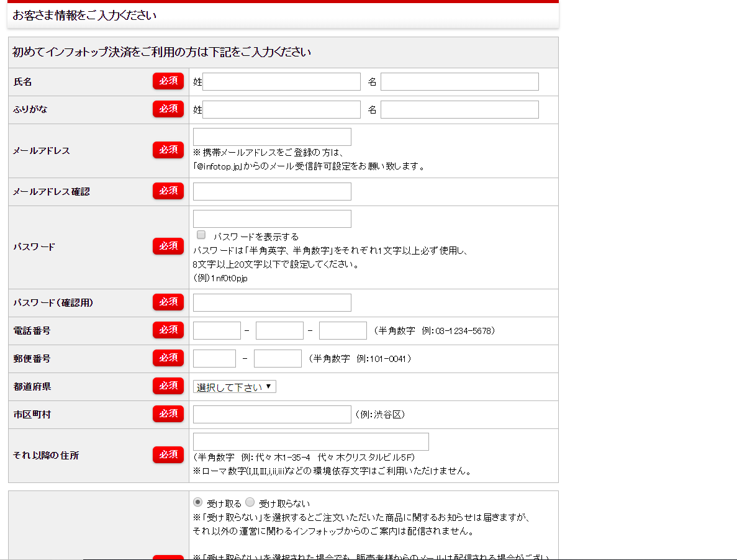
Task: Click the 必須 badge in the メールアドレス row
Action: point(168,150)
